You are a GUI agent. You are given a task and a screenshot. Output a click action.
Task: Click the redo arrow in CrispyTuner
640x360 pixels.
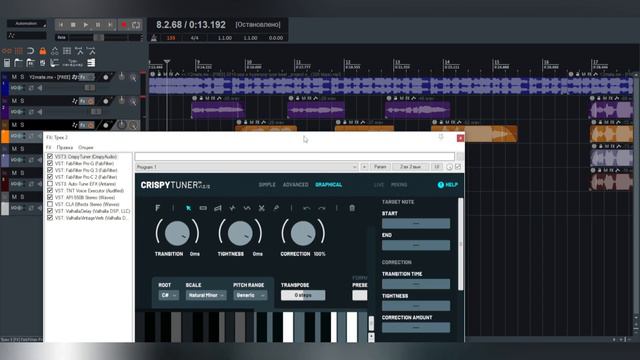click(x=322, y=208)
